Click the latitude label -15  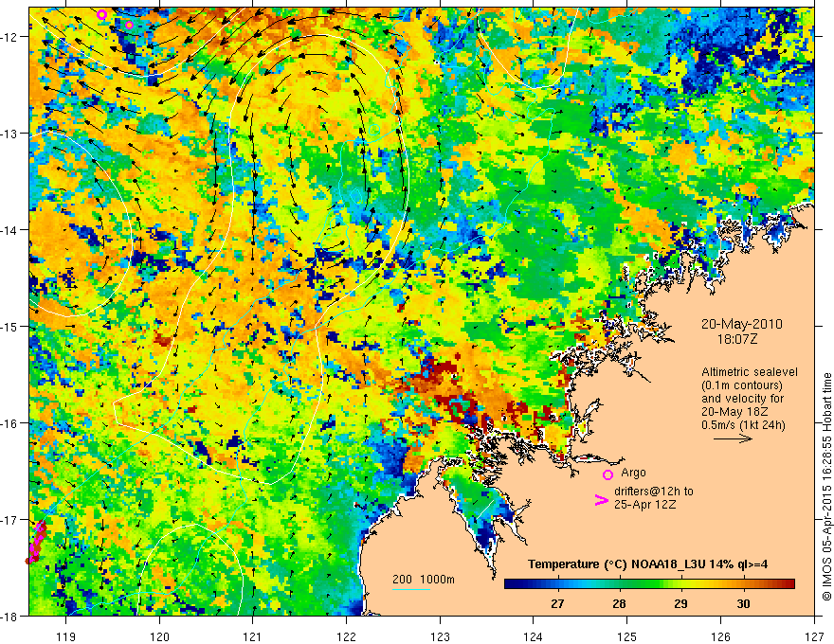(10, 327)
